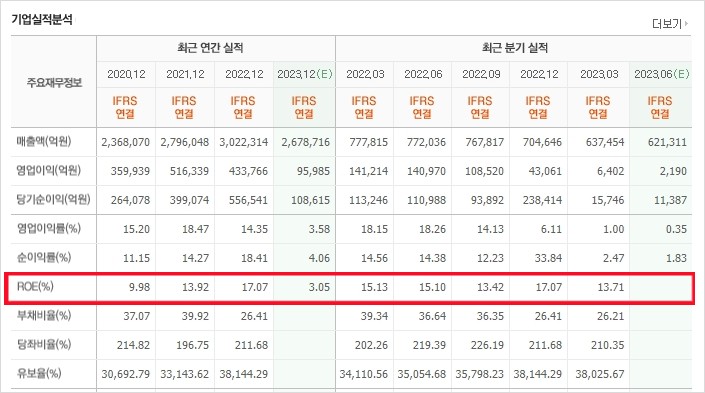Click the 2023.03 quarter column header
Screen dimensions: 705x393
pos(599,74)
